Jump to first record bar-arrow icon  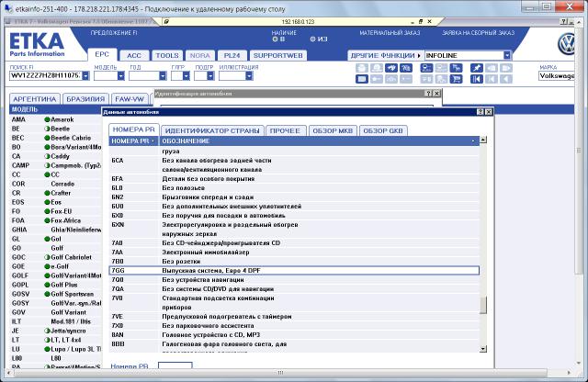(x=477, y=79)
